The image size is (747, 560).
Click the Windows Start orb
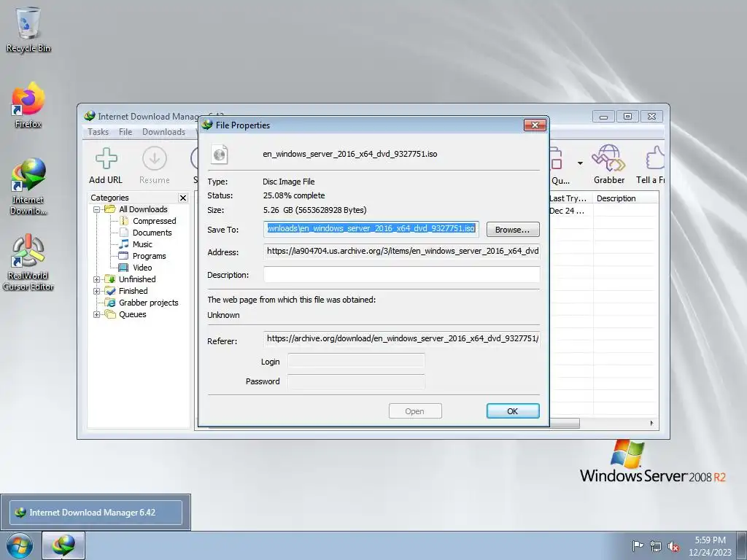tap(20, 545)
